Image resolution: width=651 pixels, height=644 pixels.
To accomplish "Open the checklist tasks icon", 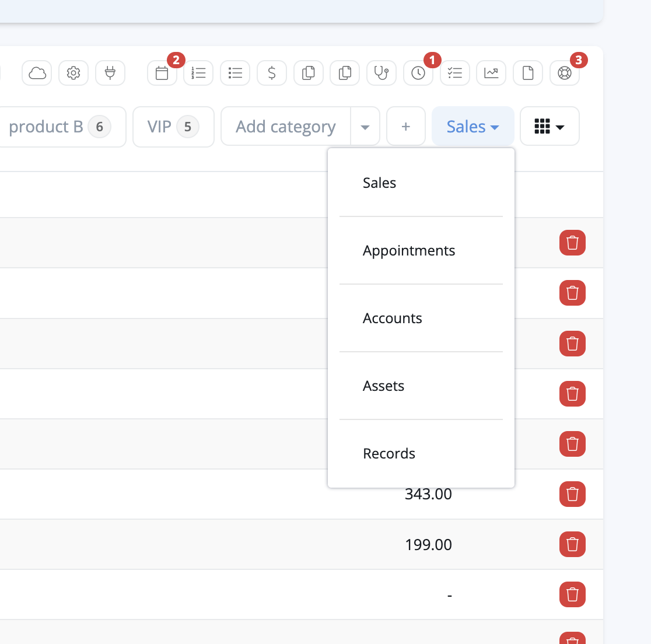I will [x=455, y=73].
